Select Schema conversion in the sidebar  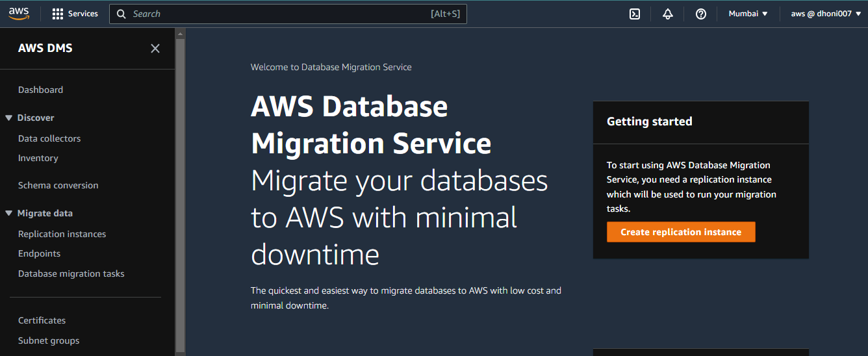click(58, 185)
